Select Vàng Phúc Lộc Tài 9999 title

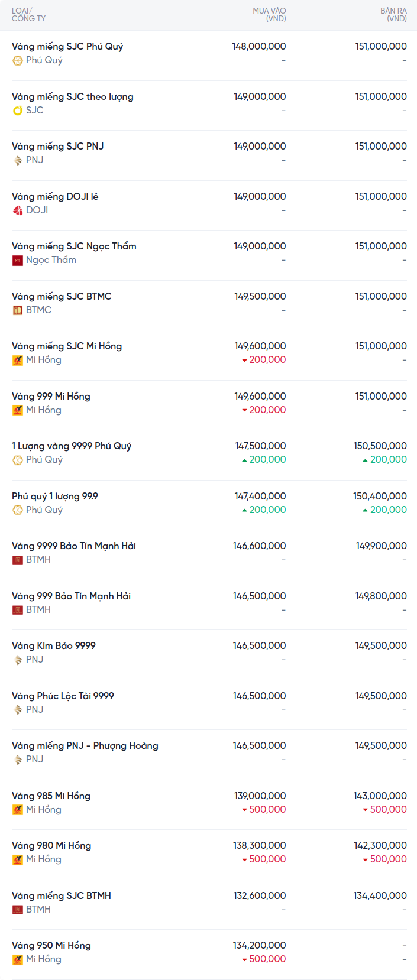pyautogui.click(x=63, y=696)
